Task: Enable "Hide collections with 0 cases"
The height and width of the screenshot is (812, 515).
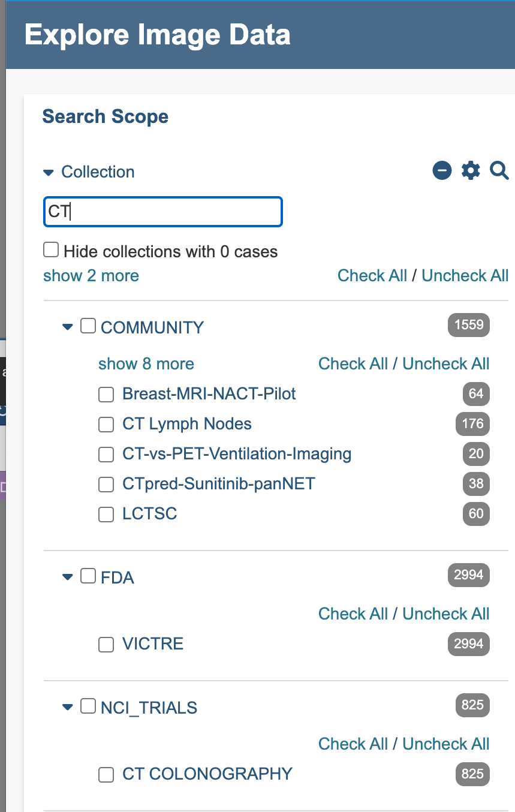Action: pos(51,249)
